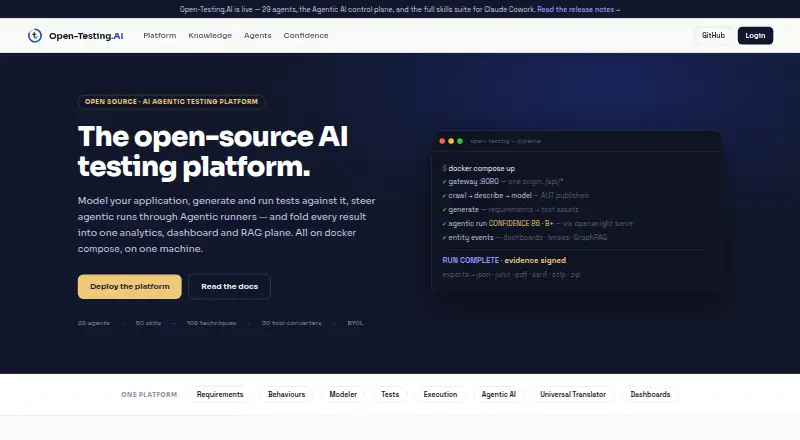Select the Agentic AI pill
The height and width of the screenshot is (440, 800).
coord(498,394)
